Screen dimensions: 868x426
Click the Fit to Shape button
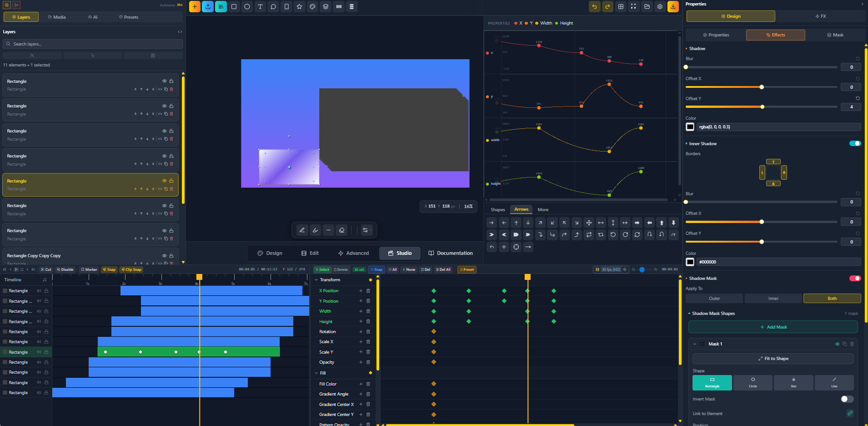pyautogui.click(x=773, y=359)
